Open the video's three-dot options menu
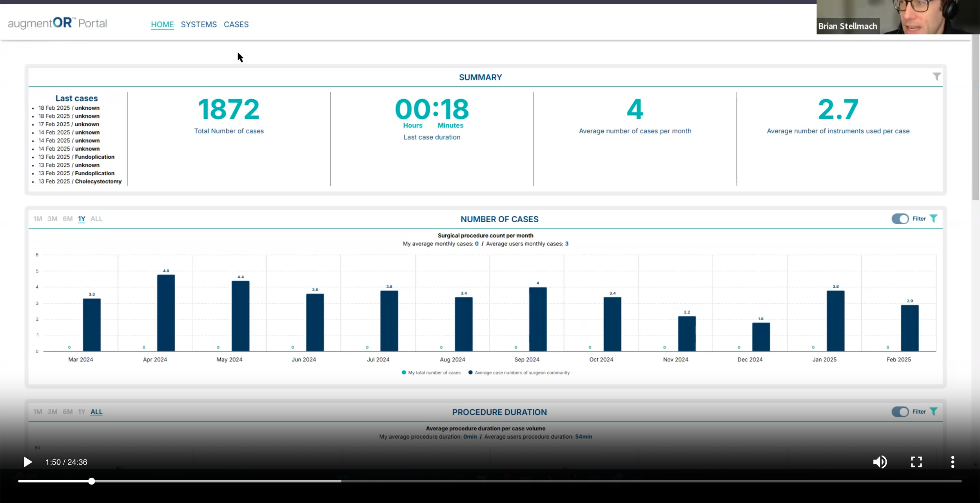Image resolution: width=980 pixels, height=503 pixels. coord(952,462)
